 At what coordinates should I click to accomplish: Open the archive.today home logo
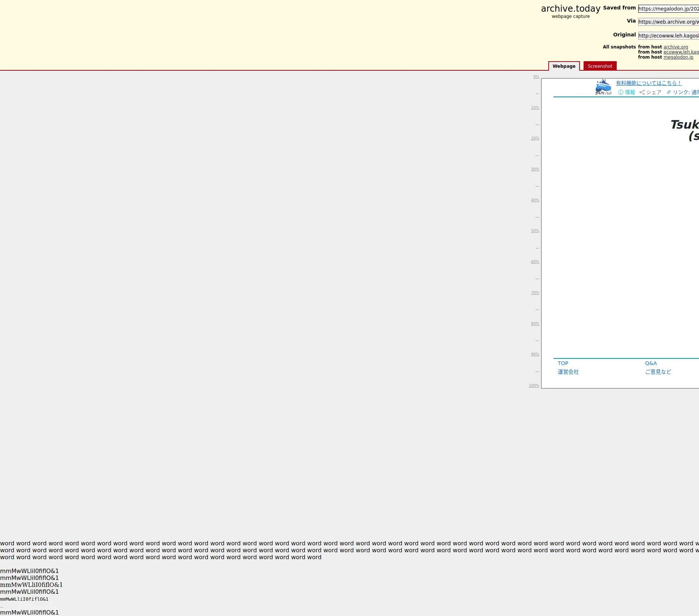570,9
